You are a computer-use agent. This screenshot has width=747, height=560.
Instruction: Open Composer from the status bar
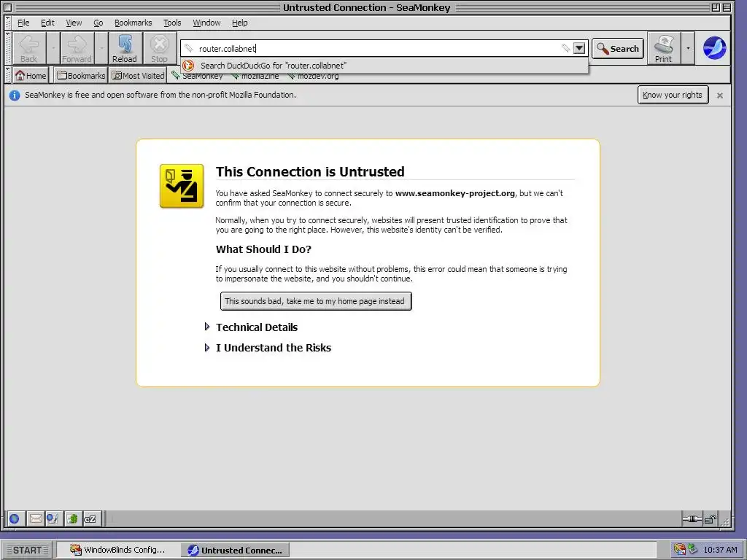click(53, 518)
